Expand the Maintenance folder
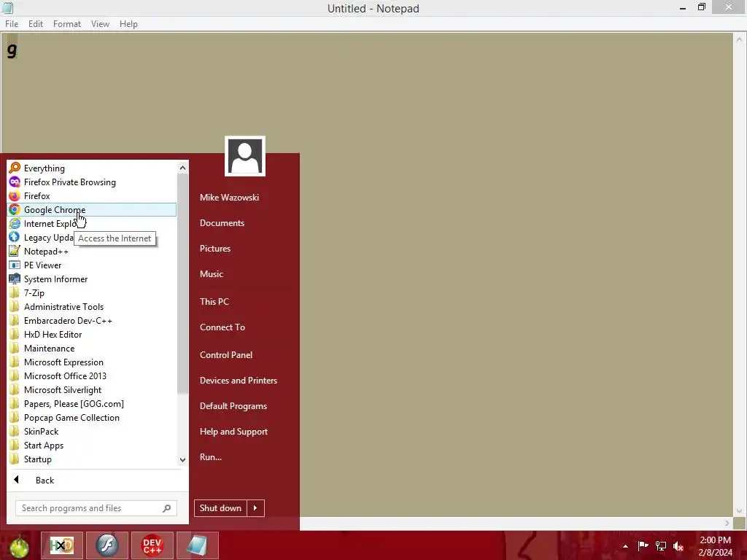The image size is (747, 560). (92, 348)
